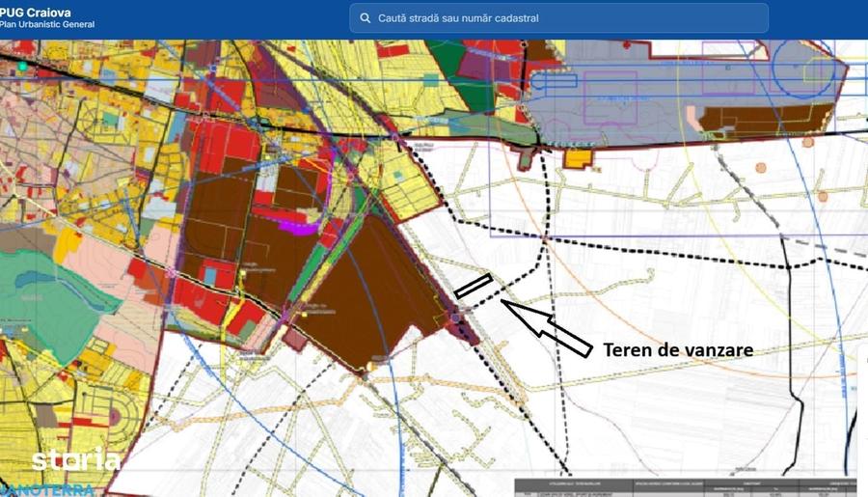The image size is (868, 497).
Task: Click the teal dot marker in the top-left of the map
Action: pos(23,67)
